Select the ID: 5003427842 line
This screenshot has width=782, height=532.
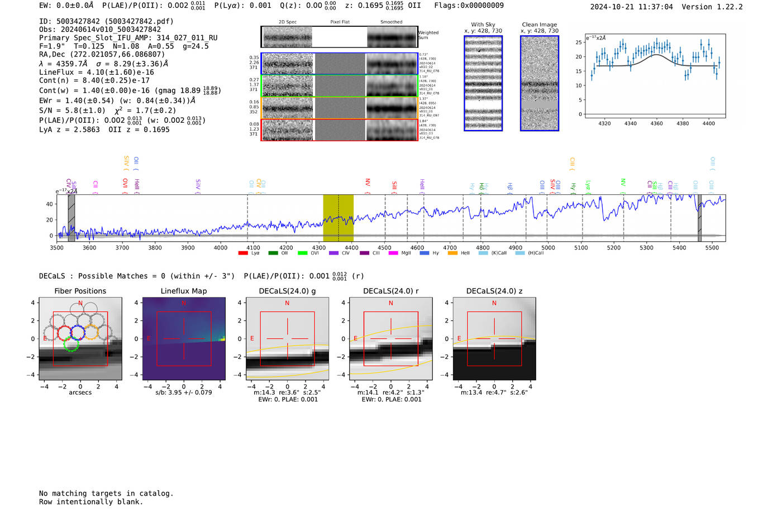coord(106,21)
